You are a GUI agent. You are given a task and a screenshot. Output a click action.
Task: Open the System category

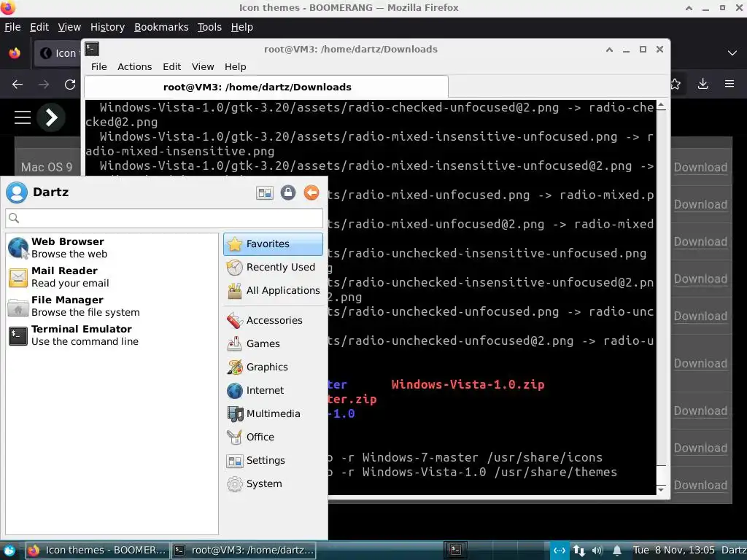(273, 484)
